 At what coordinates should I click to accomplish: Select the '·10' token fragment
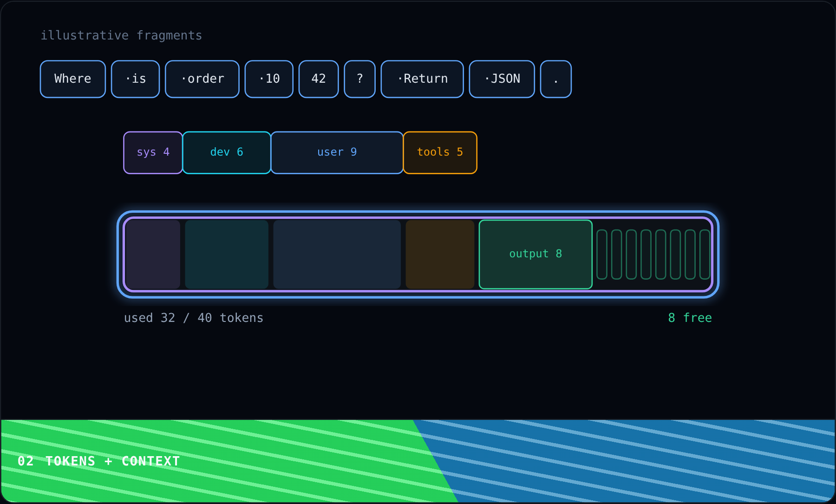click(x=269, y=79)
